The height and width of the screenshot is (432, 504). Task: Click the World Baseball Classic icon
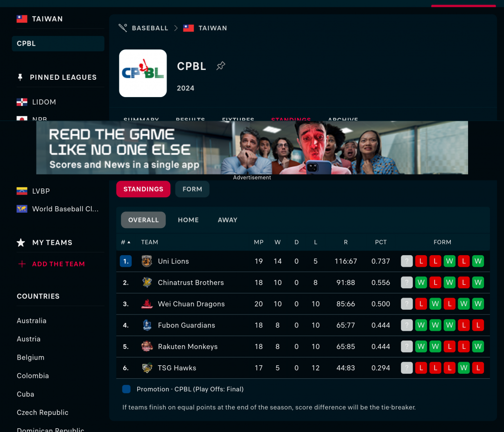[22, 209]
